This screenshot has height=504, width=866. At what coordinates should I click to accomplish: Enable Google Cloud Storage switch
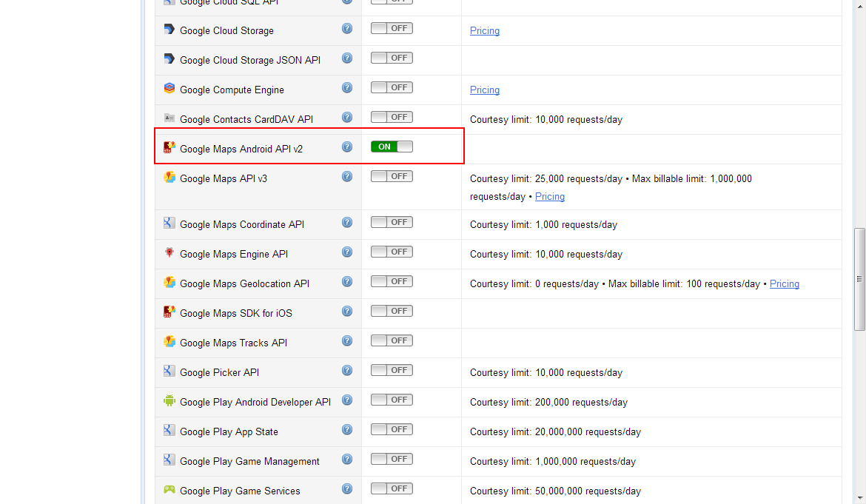click(392, 28)
